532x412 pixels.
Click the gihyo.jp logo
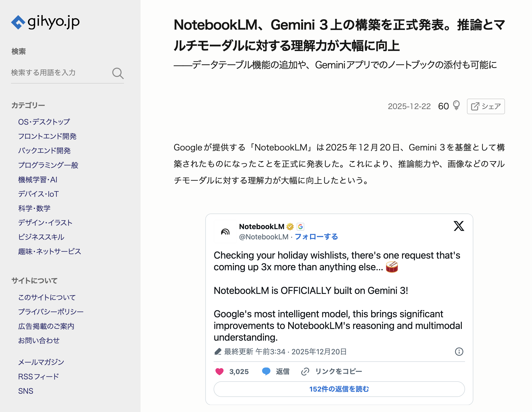click(45, 22)
